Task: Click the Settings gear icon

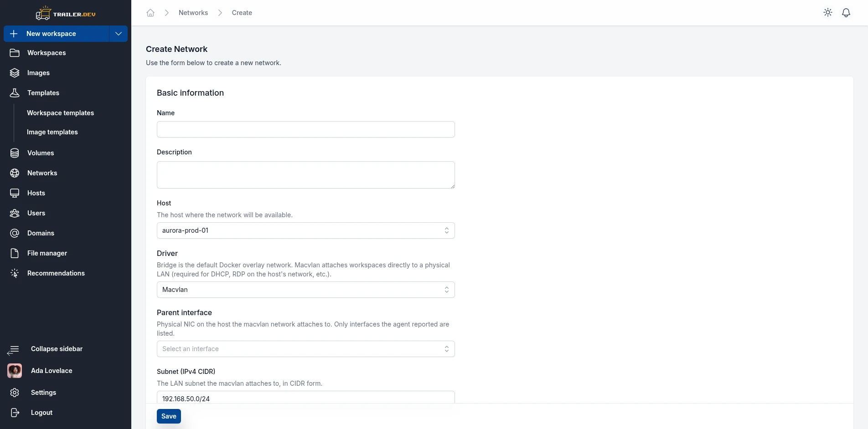Action: click(x=15, y=393)
